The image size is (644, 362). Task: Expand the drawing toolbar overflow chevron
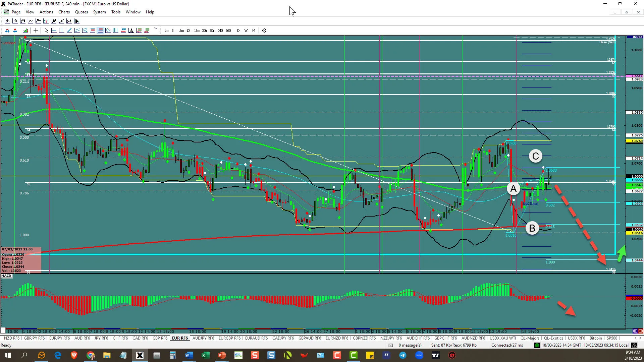156,29
